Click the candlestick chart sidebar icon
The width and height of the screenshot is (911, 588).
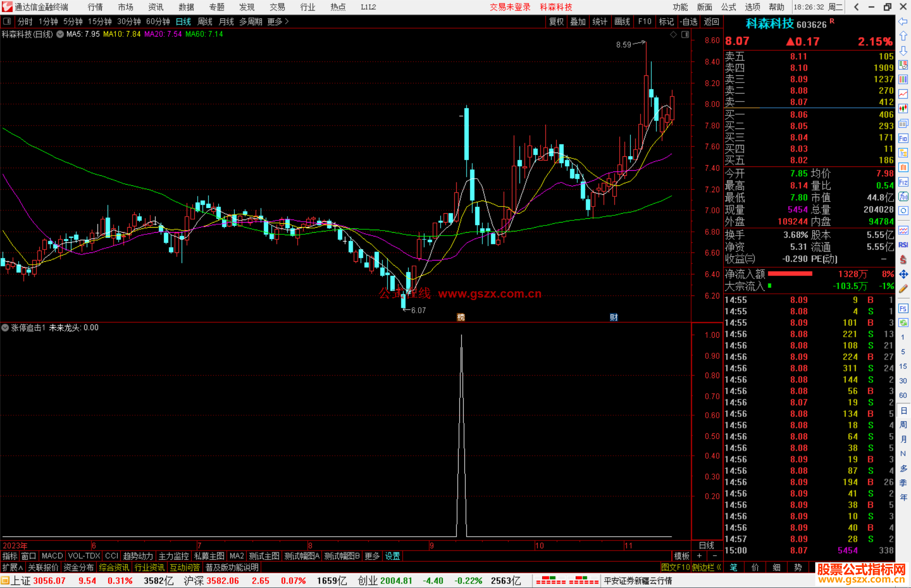click(903, 108)
